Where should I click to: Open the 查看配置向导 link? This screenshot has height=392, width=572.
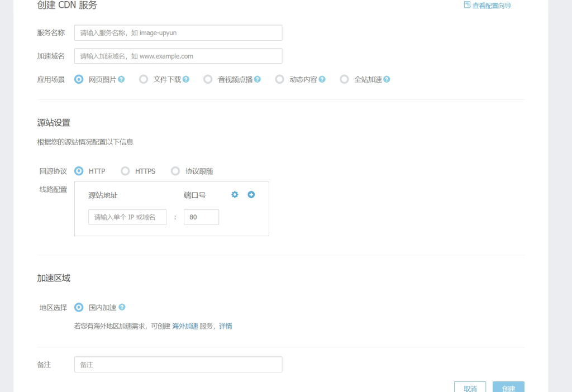point(487,6)
